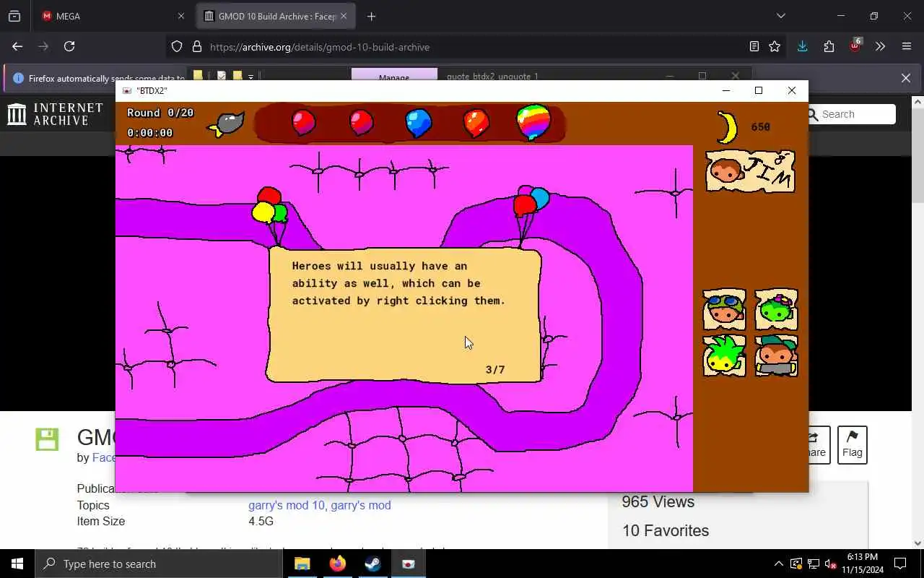
Task: Show more toolbar tools chevron
Action: (x=880, y=46)
